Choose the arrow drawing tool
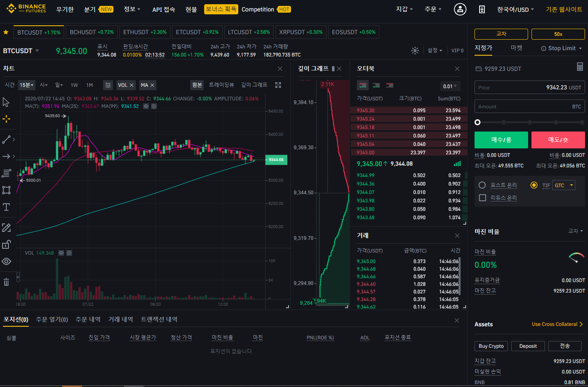 [x=6, y=156]
